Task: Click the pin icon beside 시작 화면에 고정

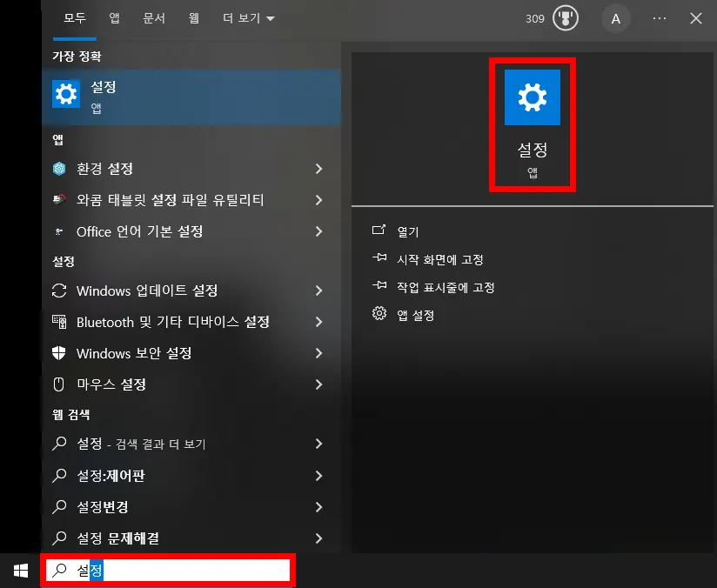Action: coord(379,257)
